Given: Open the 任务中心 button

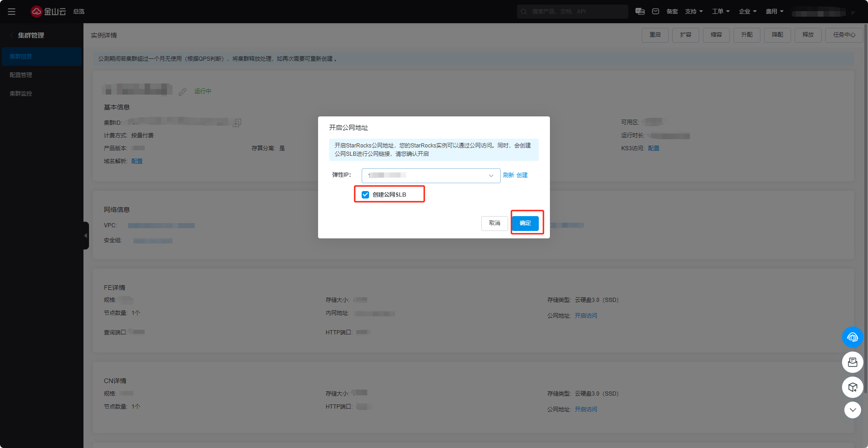Looking at the screenshot, I should [x=844, y=35].
